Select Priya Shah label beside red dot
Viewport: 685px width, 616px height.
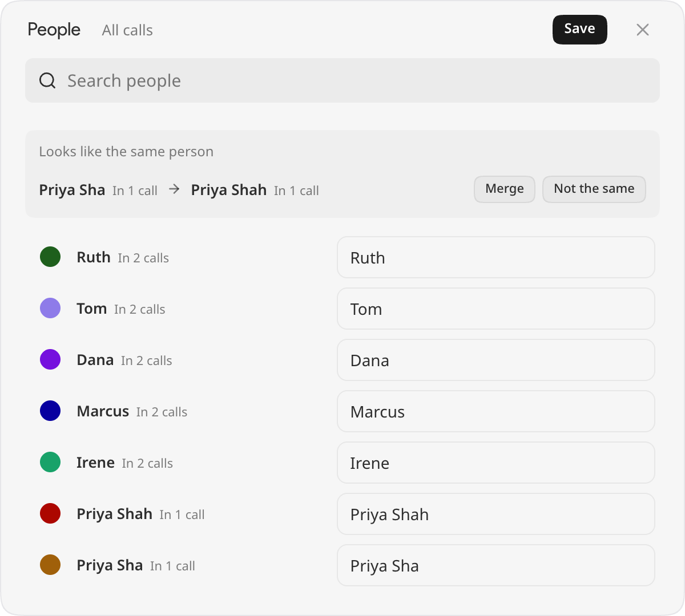pyautogui.click(x=115, y=514)
